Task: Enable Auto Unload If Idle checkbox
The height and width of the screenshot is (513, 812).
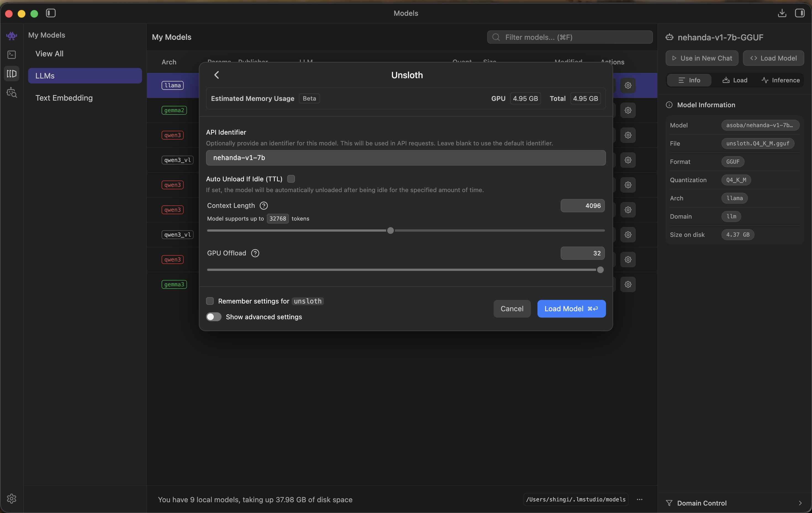Action: [x=291, y=179]
